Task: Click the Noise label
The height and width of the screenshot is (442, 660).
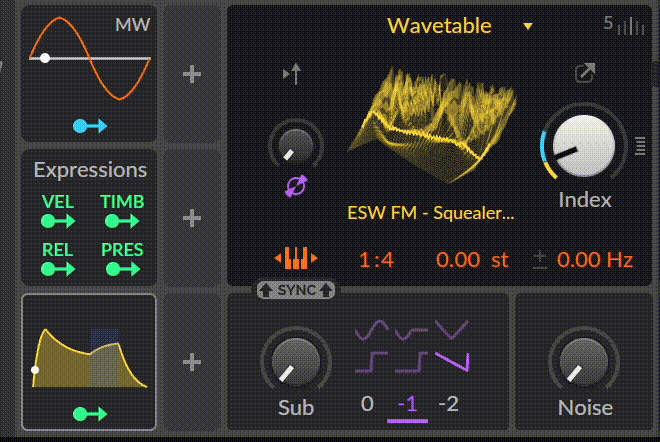Action: (x=585, y=407)
